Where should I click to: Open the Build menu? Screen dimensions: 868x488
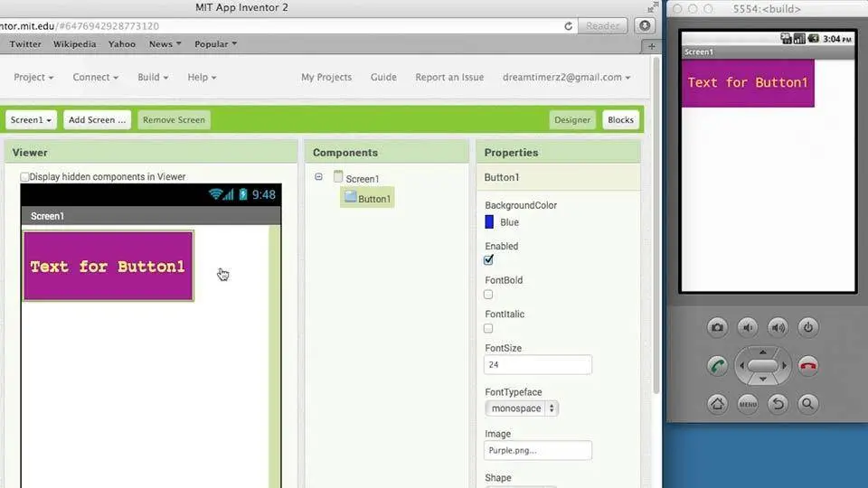(153, 77)
